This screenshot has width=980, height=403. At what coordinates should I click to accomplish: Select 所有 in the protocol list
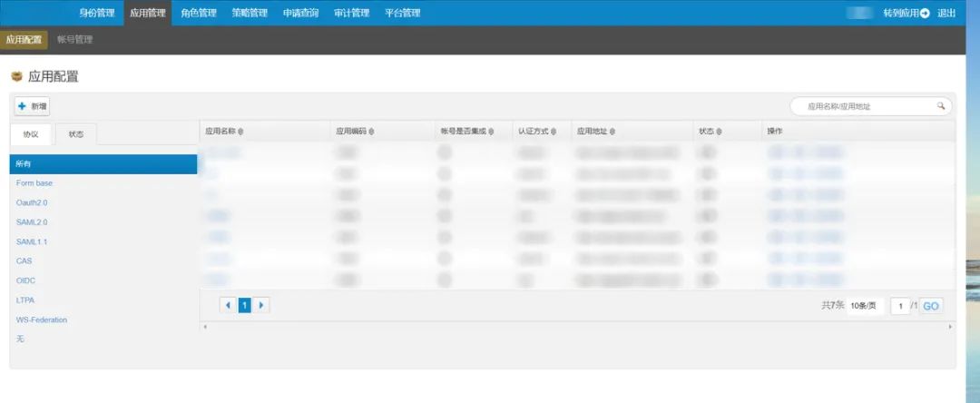tap(103, 163)
